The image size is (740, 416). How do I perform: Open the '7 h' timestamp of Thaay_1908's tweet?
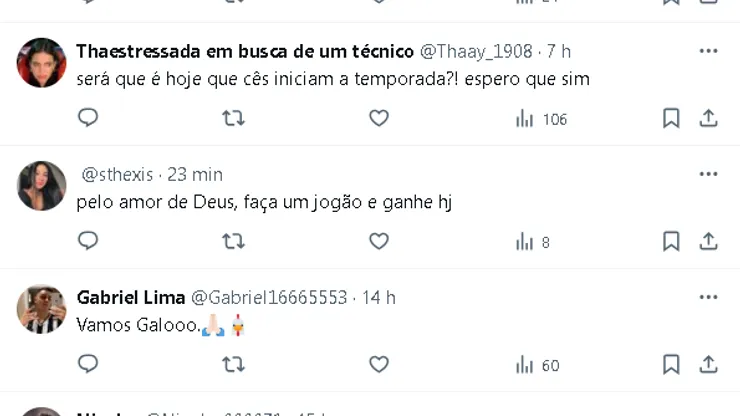click(558, 51)
